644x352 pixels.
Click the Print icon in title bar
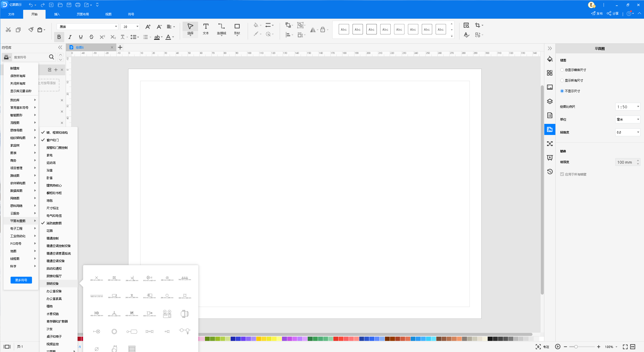pos(78,5)
